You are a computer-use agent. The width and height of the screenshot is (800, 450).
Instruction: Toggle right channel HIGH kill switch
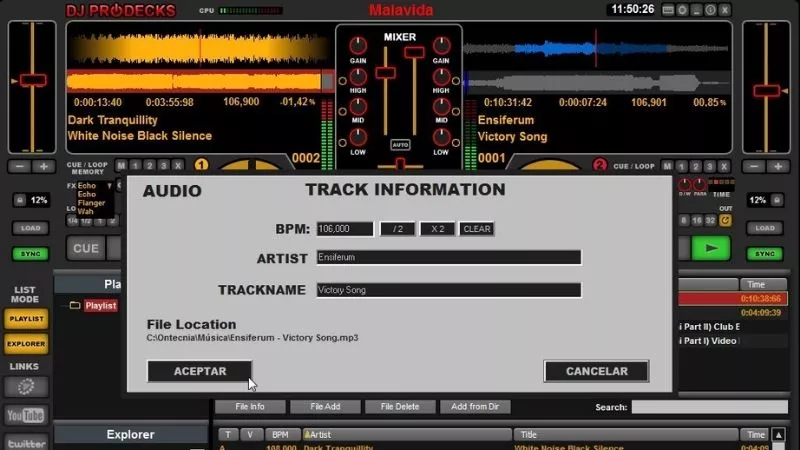tap(456, 81)
